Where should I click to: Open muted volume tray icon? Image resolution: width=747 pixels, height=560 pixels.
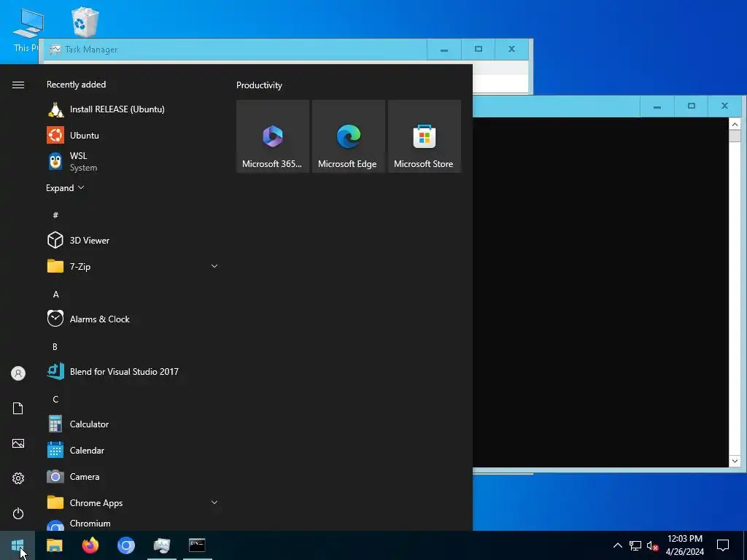click(x=653, y=545)
